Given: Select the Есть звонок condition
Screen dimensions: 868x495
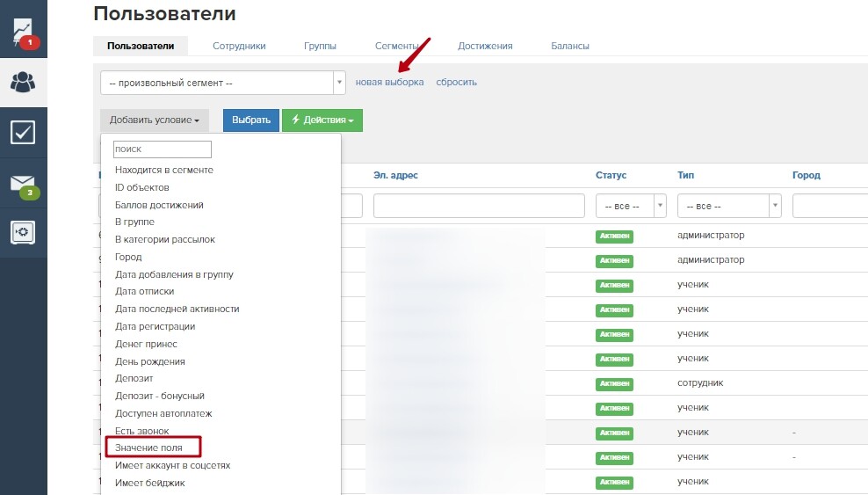Looking at the screenshot, I should point(141,431).
